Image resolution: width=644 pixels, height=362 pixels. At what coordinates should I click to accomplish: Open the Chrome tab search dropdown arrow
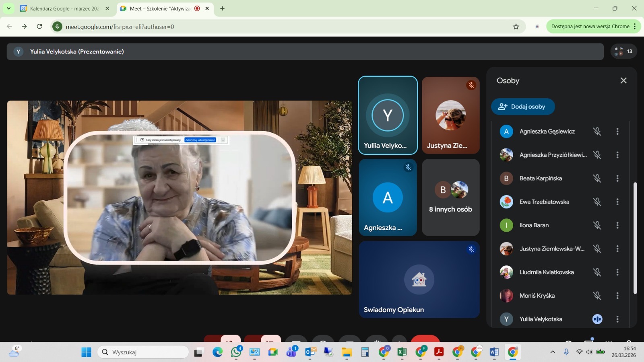8,8
